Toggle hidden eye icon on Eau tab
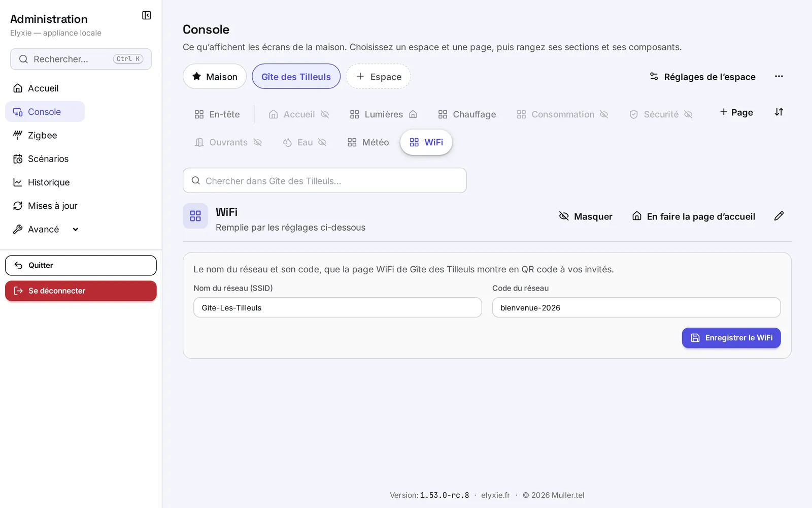The image size is (812, 508). pos(322,142)
